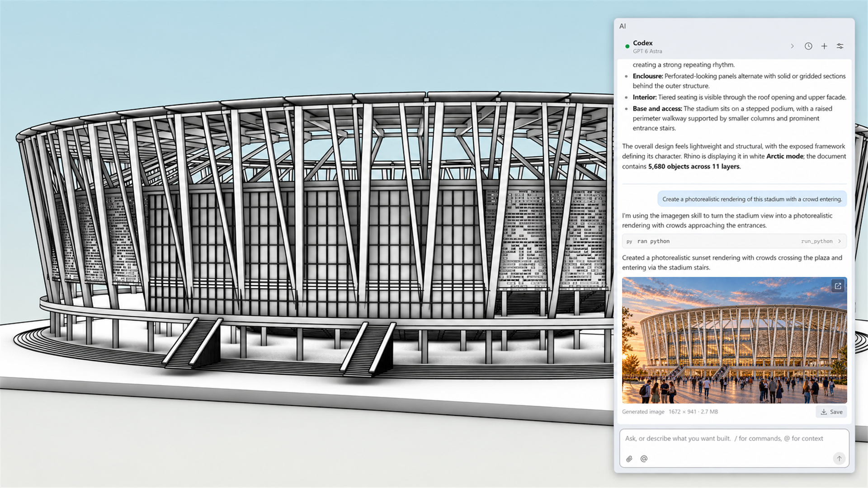The width and height of the screenshot is (868, 488).
Task: Save the generated image
Action: coord(831,412)
